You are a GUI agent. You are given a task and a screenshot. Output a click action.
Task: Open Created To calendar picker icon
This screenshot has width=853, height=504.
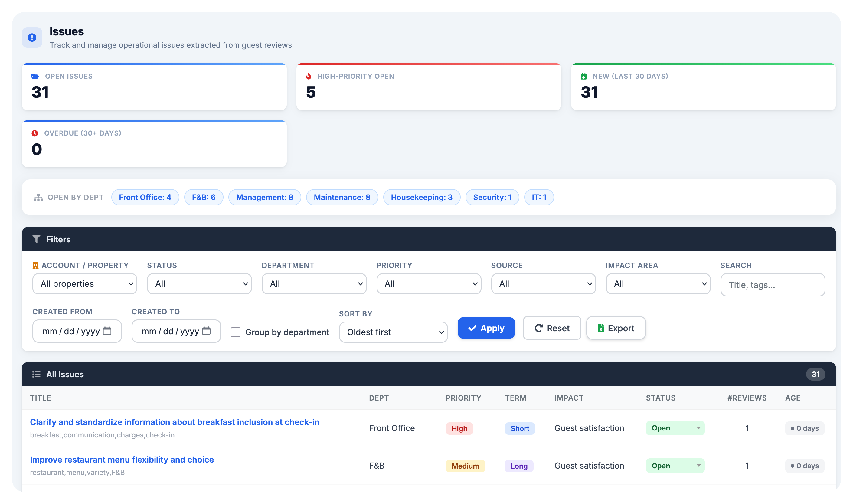tap(206, 330)
